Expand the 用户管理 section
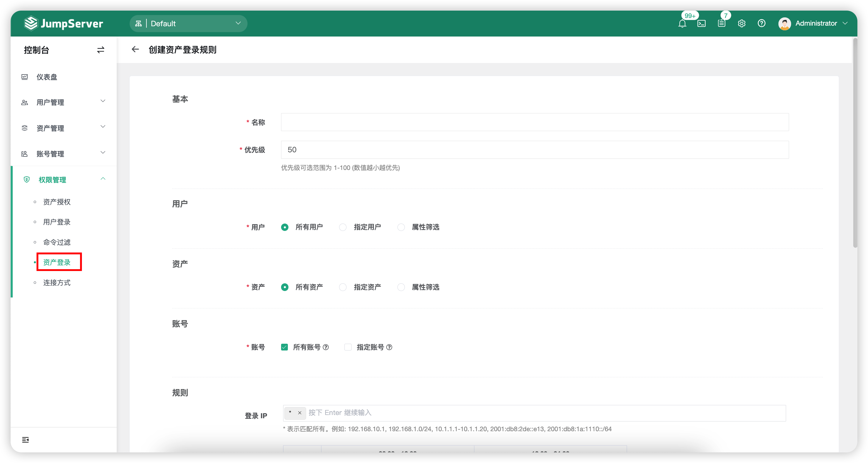Screen dimensions: 868x463 [x=51, y=102]
